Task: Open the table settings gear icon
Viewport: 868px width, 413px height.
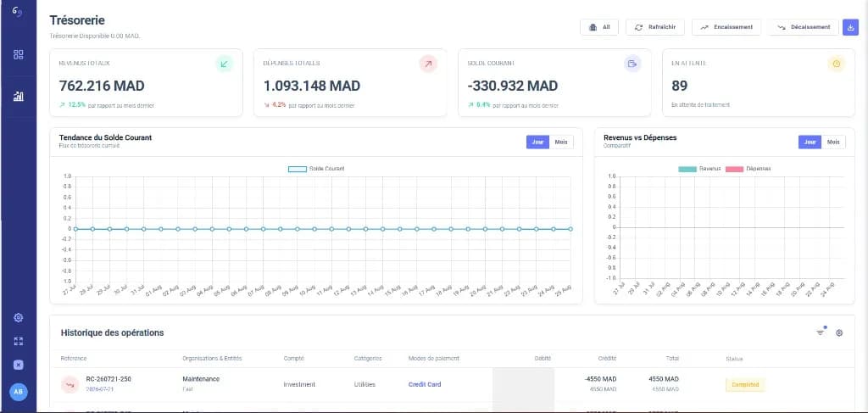Action: click(x=839, y=332)
